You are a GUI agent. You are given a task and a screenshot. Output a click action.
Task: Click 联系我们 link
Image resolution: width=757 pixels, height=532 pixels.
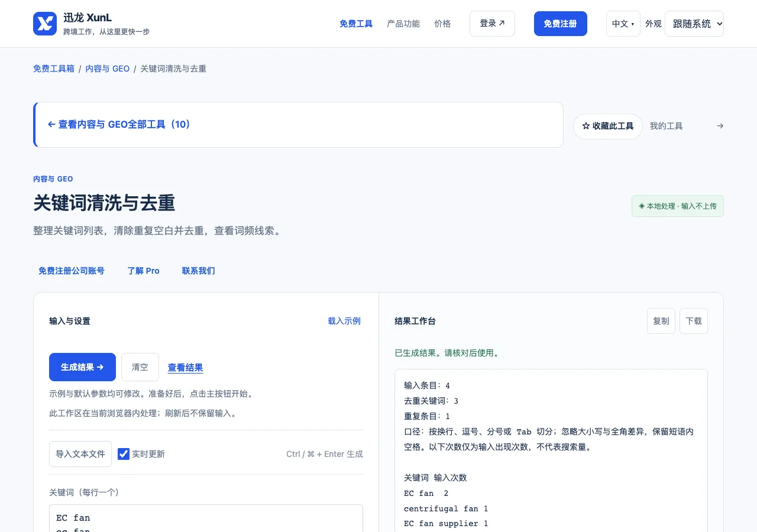tap(199, 271)
